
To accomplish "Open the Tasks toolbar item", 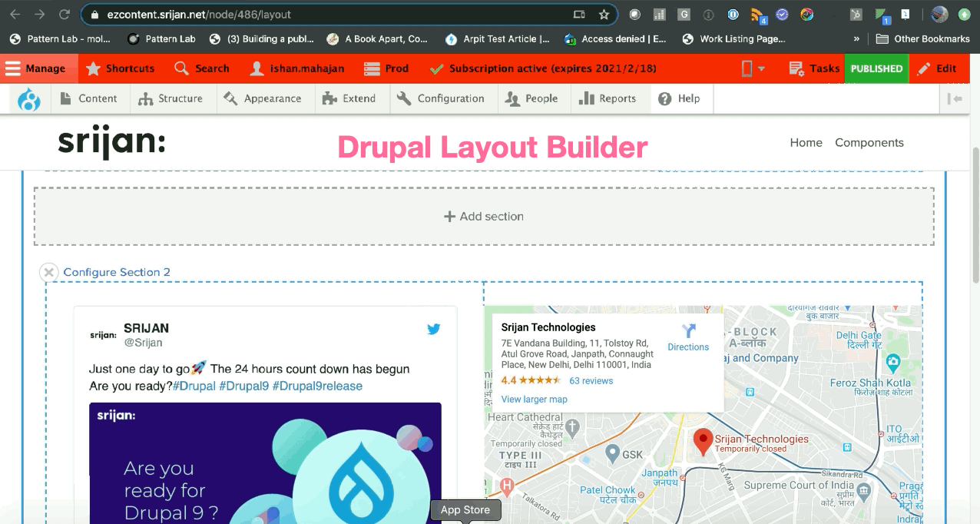I will 815,68.
